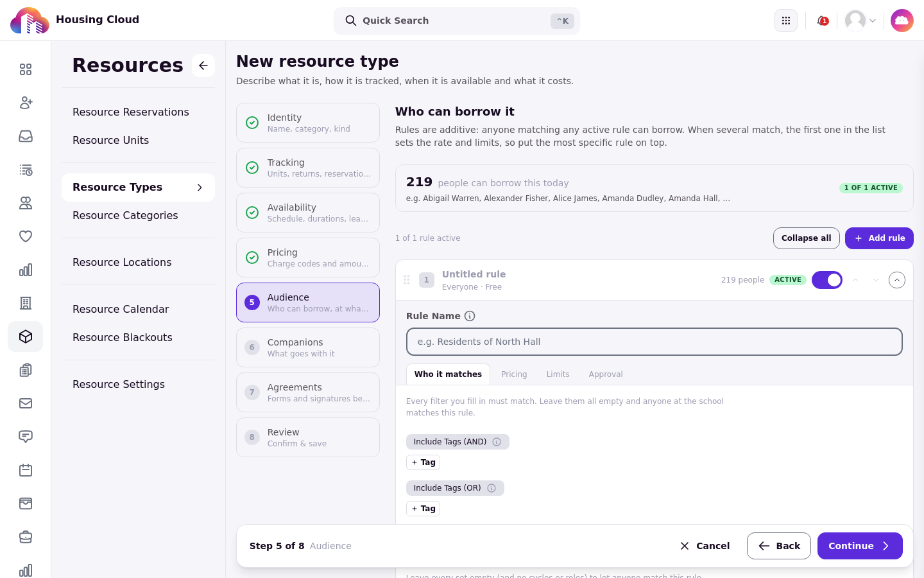Click the Add rule button

[x=879, y=238]
